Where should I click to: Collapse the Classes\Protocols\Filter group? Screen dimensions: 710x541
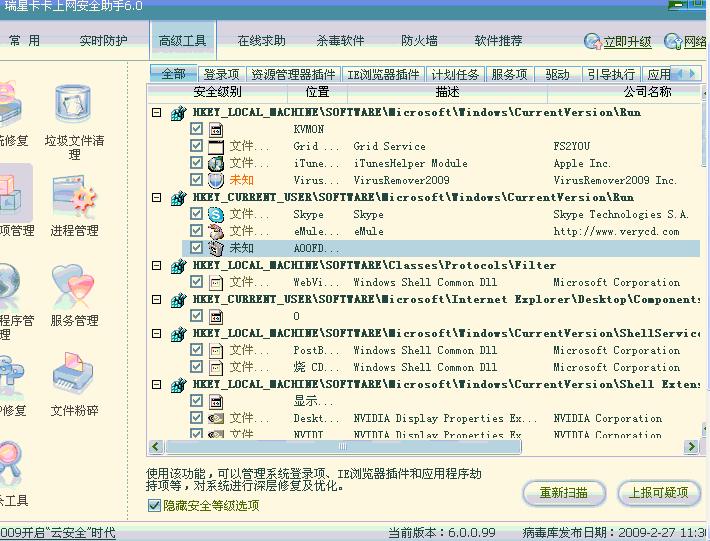(157, 265)
